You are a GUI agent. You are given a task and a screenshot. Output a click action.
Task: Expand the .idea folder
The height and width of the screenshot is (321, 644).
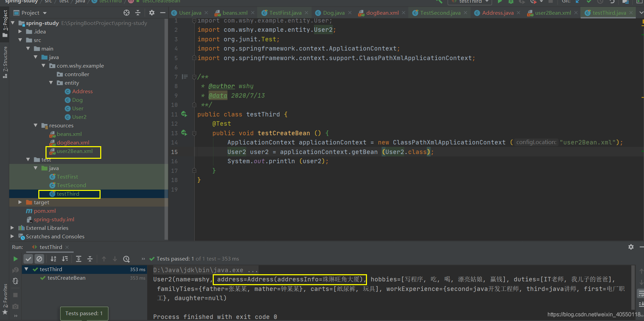click(20, 31)
